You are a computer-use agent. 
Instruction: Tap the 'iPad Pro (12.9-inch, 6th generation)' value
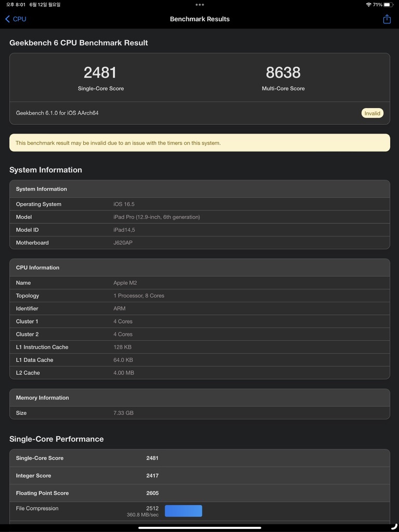point(156,217)
